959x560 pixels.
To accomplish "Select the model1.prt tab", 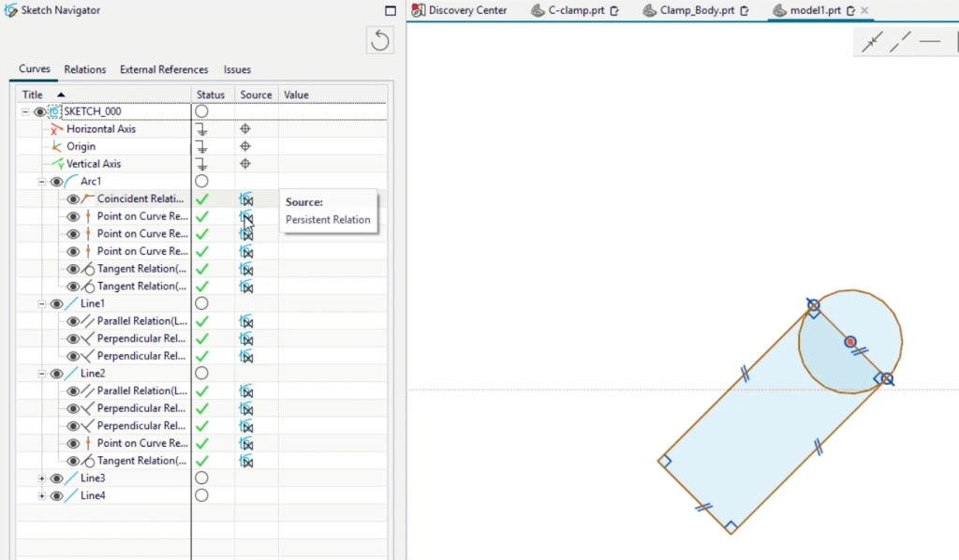I will (815, 10).
